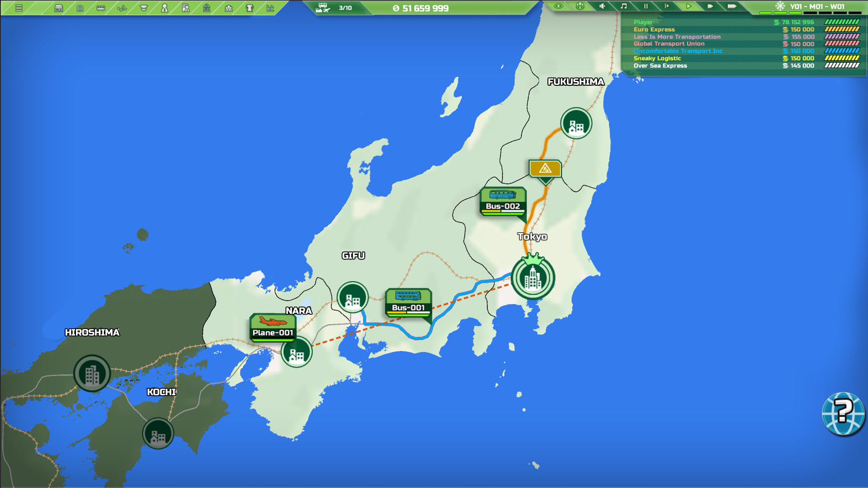Click the Plane-001 marker near Nara
This screenshot has height=488, width=868.
coord(273,326)
